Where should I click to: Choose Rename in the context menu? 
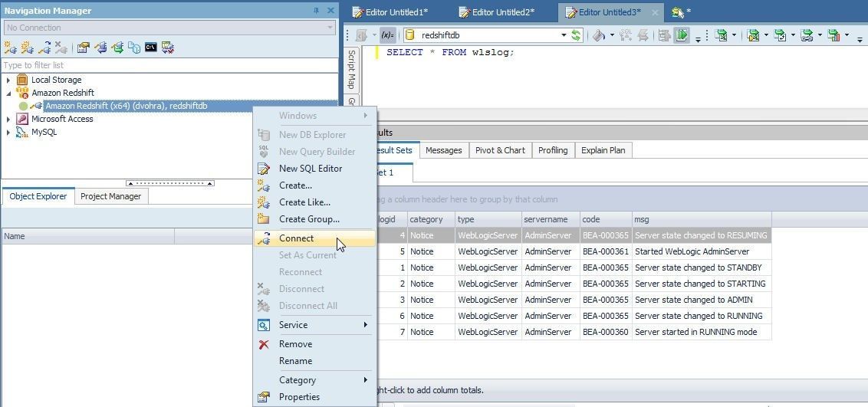coord(314,360)
